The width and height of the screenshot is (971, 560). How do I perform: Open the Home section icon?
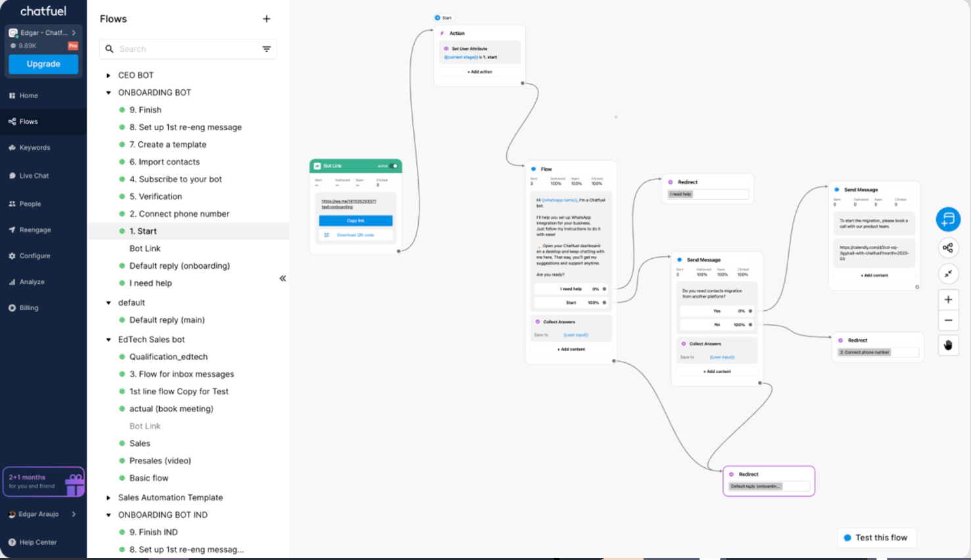[12, 95]
